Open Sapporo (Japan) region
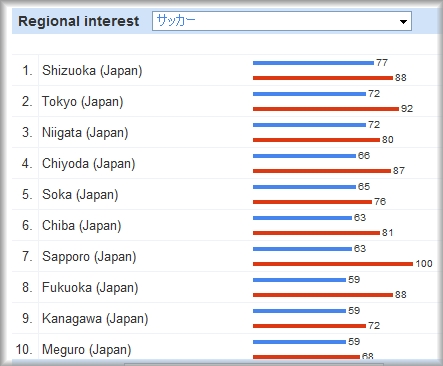The width and height of the screenshot is (443, 366). click(x=89, y=257)
